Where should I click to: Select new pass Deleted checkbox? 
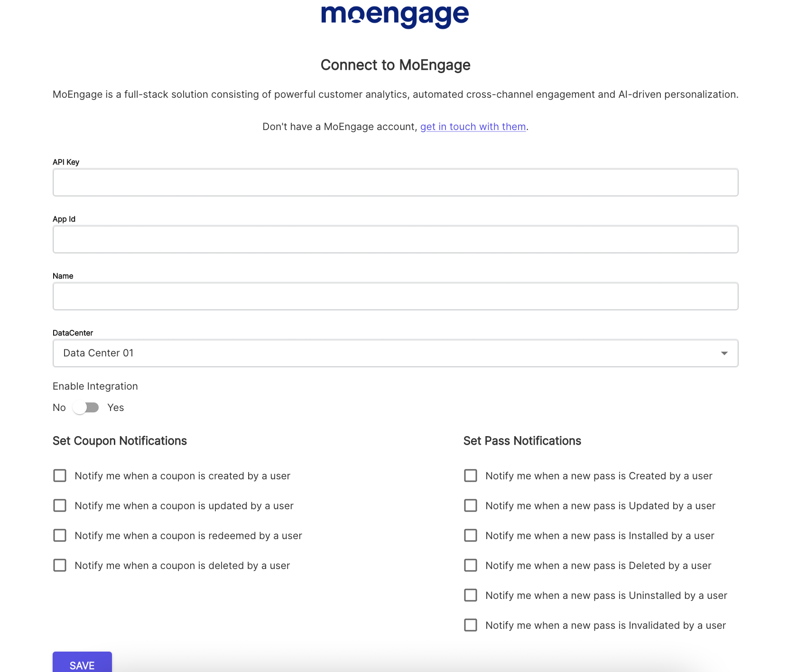[471, 565]
